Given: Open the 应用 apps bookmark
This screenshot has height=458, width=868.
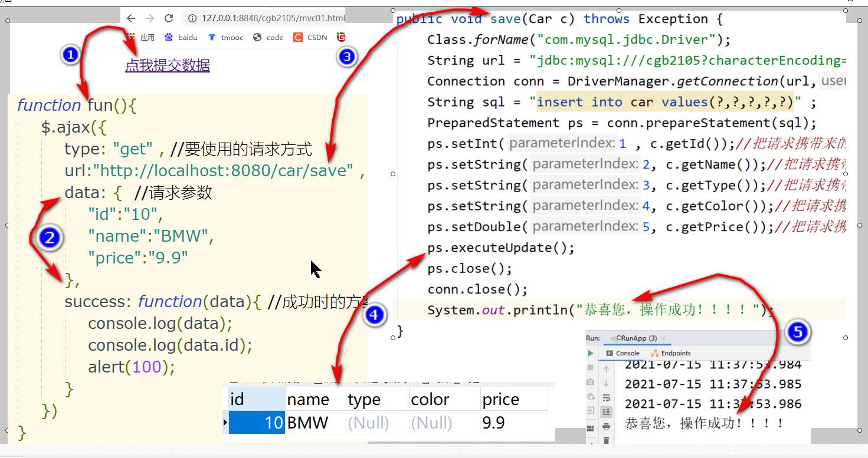Looking at the screenshot, I should coord(140,37).
